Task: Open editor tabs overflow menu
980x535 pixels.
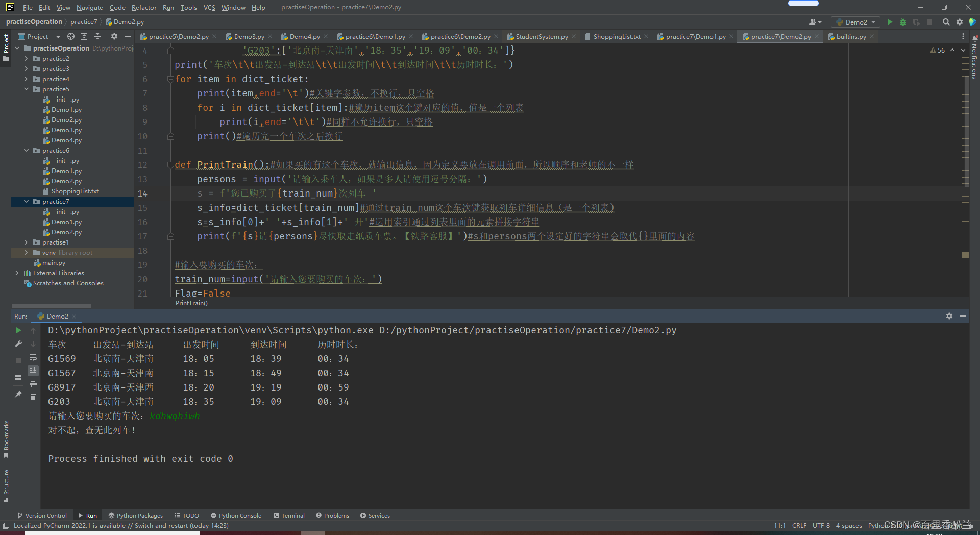Action: pyautogui.click(x=963, y=36)
